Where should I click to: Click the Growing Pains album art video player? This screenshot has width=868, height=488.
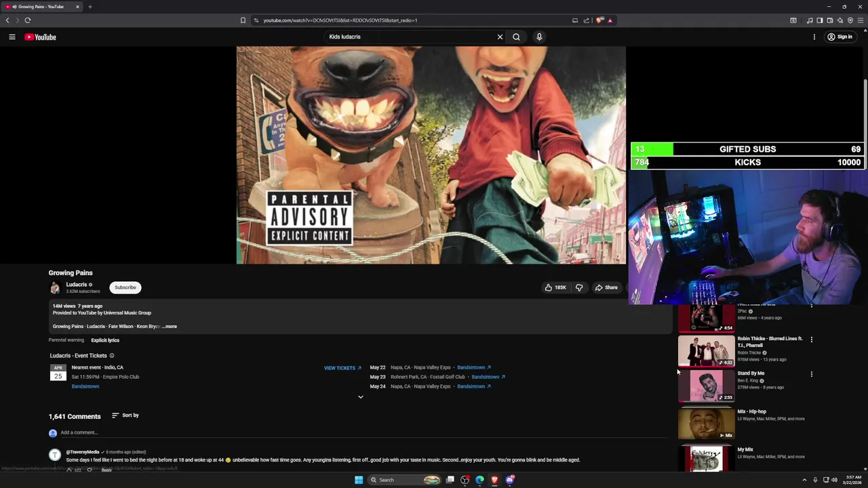coord(431,155)
